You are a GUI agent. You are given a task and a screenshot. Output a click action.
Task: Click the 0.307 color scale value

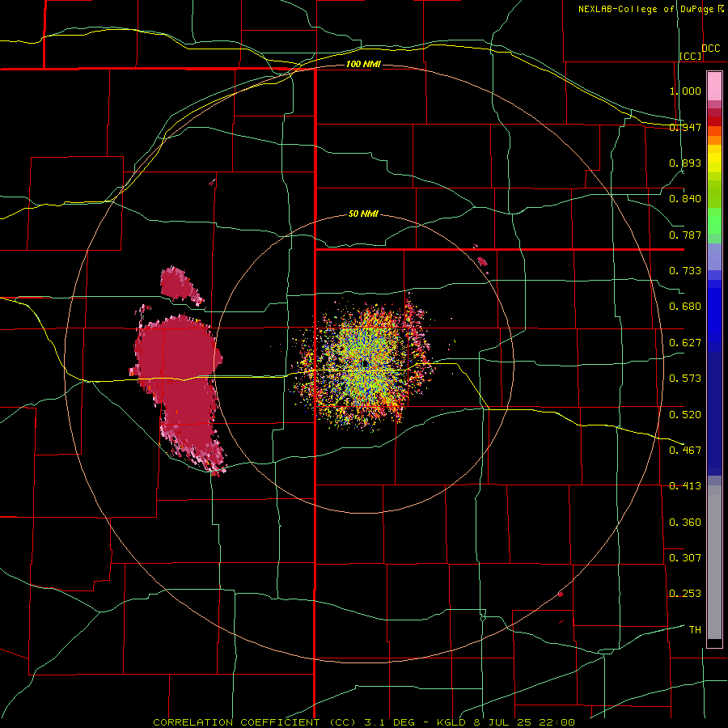click(x=685, y=558)
